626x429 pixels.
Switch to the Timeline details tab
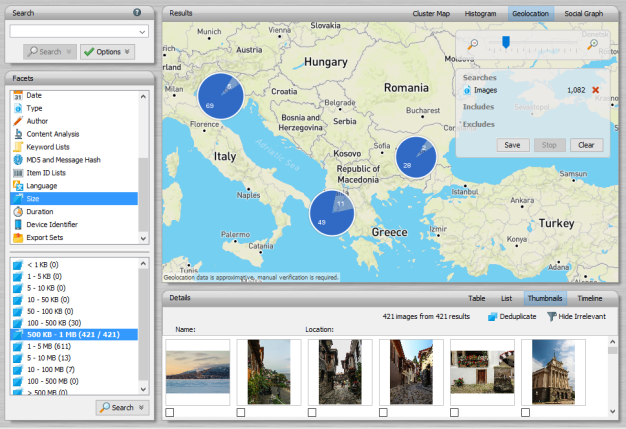point(590,298)
